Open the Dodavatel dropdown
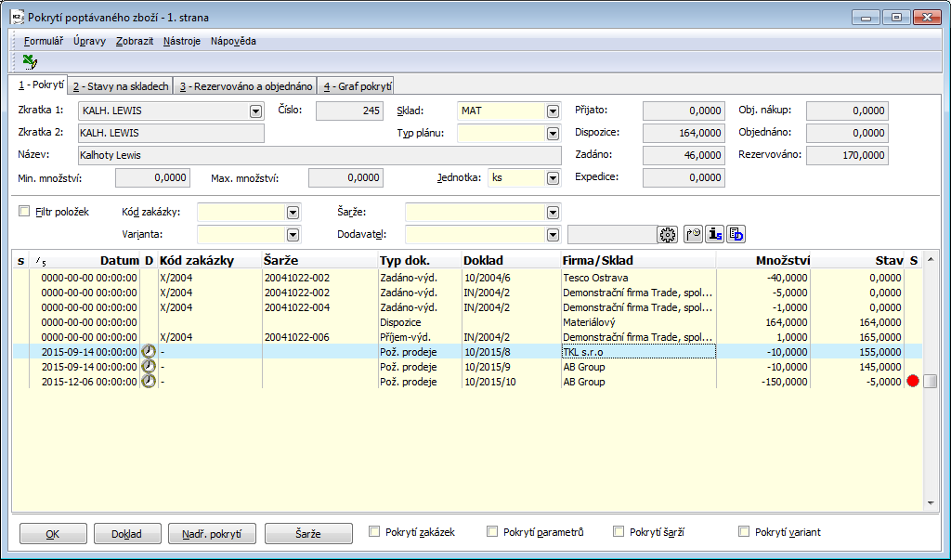 point(554,235)
